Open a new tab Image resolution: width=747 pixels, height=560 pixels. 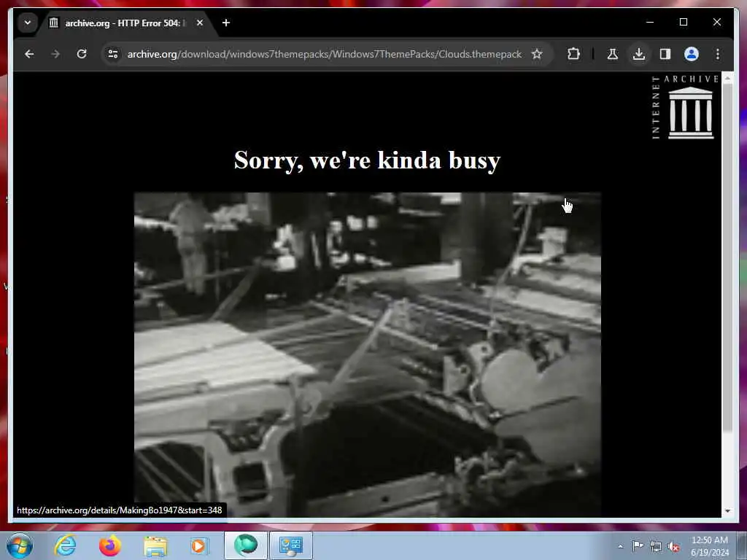point(226,23)
